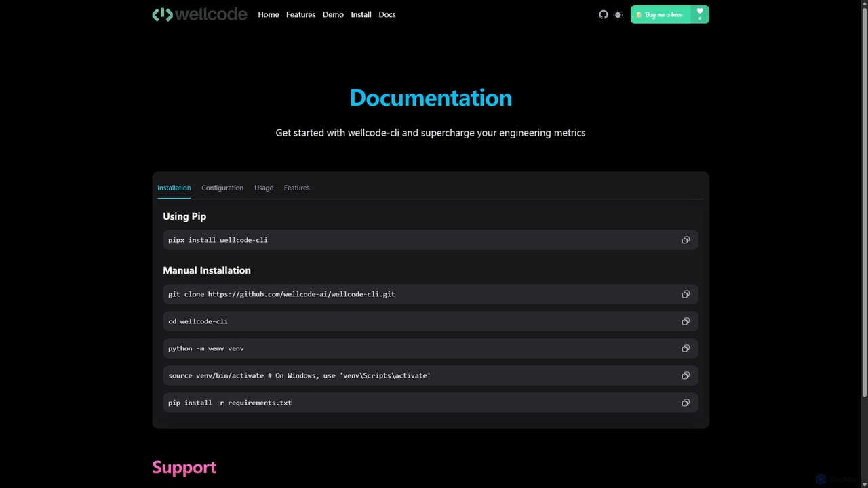
Task: Go to Home in navigation bar
Action: 269,14
